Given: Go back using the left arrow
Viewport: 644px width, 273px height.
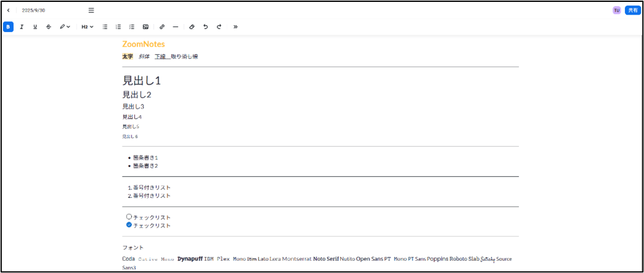Looking at the screenshot, I should click(8, 10).
